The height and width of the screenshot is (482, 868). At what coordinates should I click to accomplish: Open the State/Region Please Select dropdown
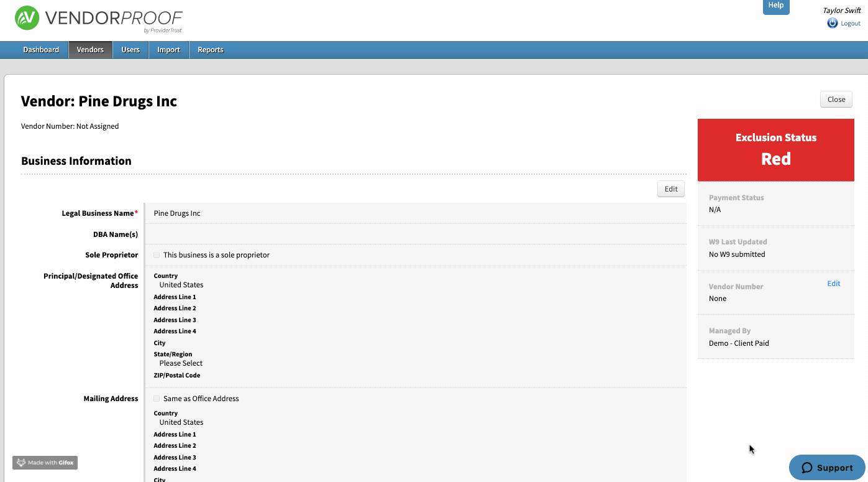[181, 363]
